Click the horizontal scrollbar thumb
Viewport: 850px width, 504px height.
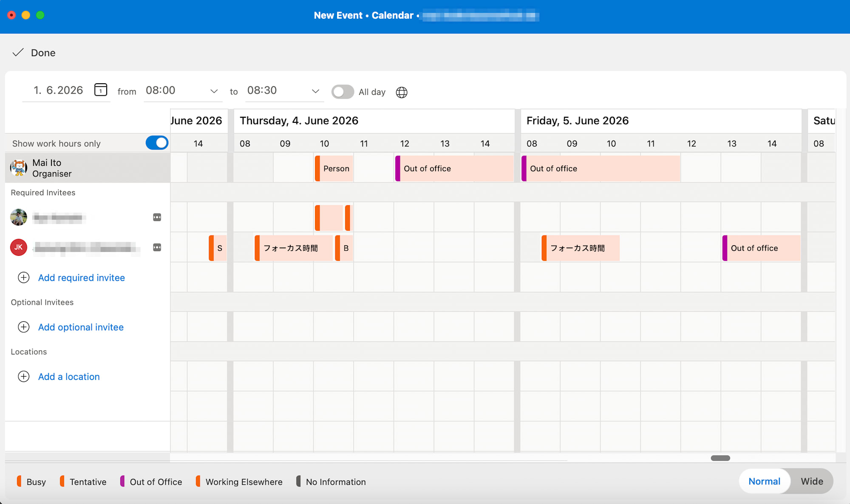coord(720,458)
